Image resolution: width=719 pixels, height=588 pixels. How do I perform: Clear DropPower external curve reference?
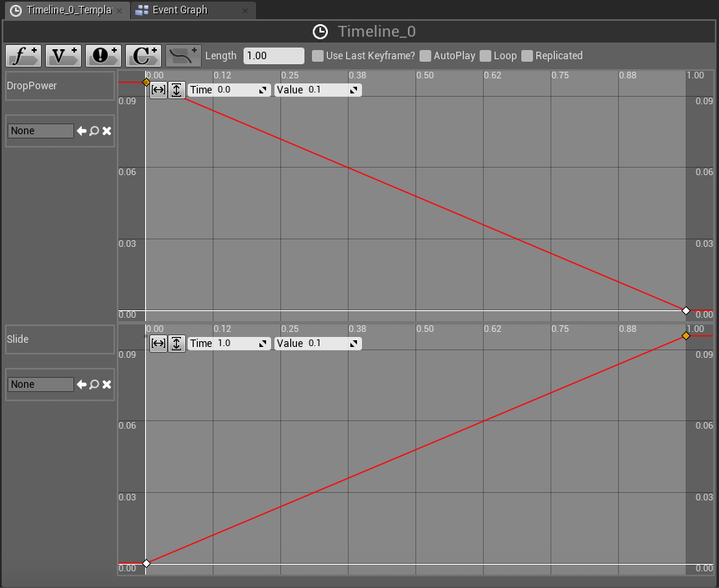click(x=107, y=131)
